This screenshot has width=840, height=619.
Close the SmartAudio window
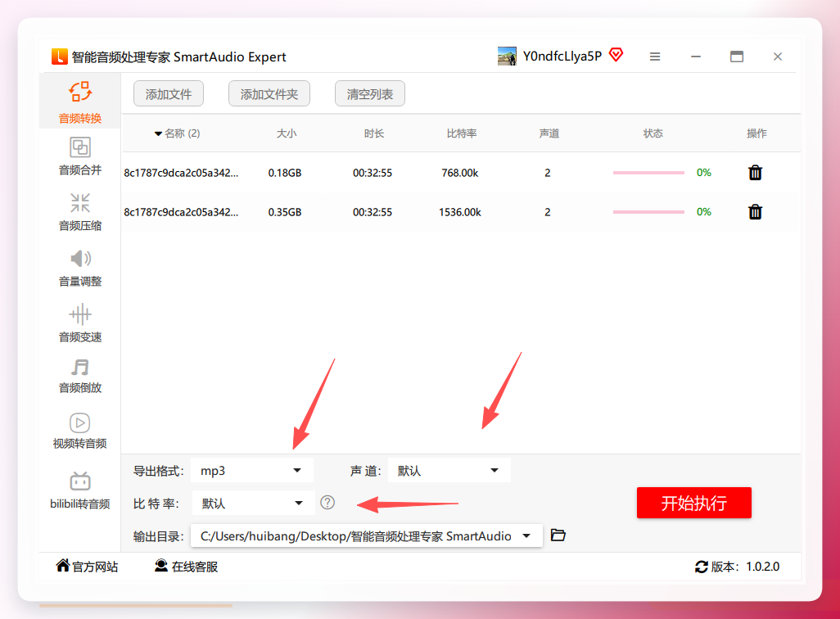point(778,56)
